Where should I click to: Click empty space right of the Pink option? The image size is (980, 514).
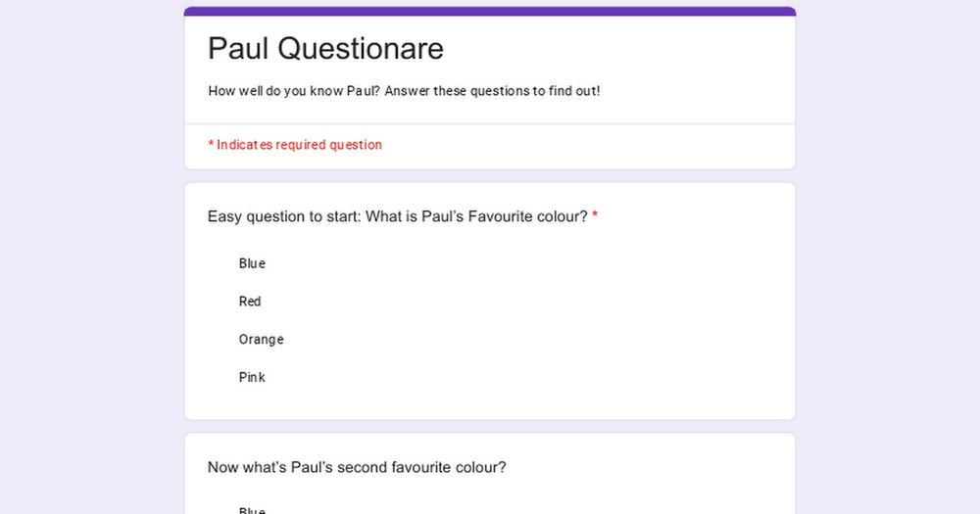coord(525,377)
